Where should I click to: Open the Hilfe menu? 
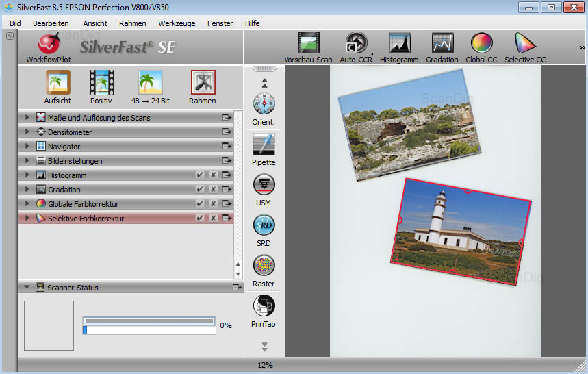253,23
